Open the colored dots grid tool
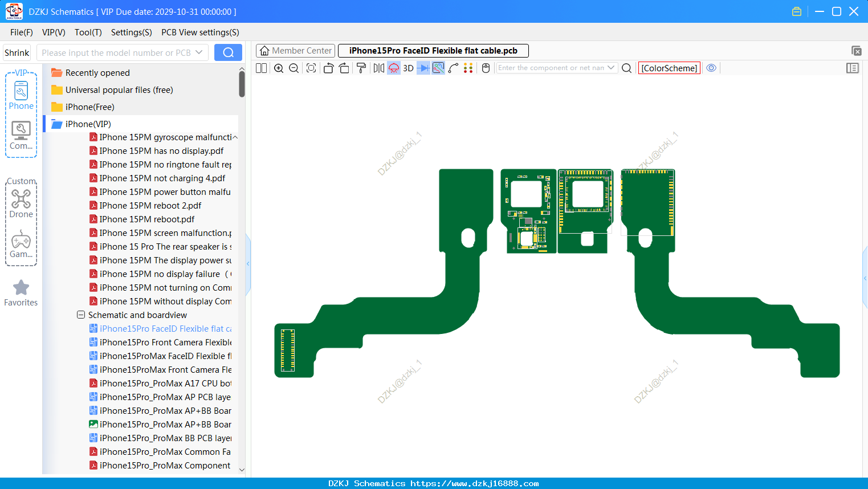The height and width of the screenshot is (489, 868). point(468,68)
